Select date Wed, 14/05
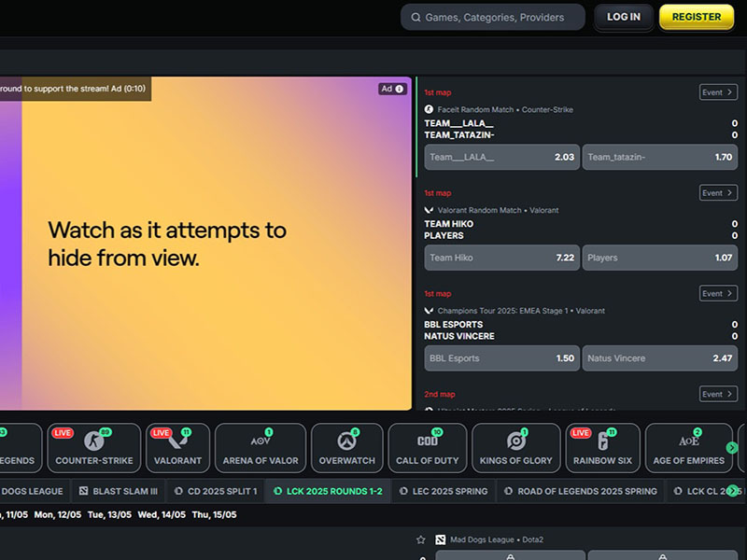Image resolution: width=747 pixels, height=560 pixels. pos(162,515)
